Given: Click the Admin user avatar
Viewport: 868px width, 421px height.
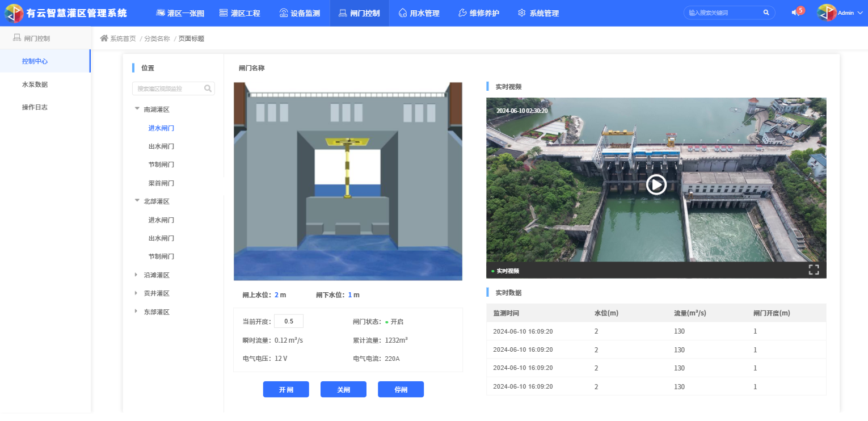Looking at the screenshot, I should [827, 13].
